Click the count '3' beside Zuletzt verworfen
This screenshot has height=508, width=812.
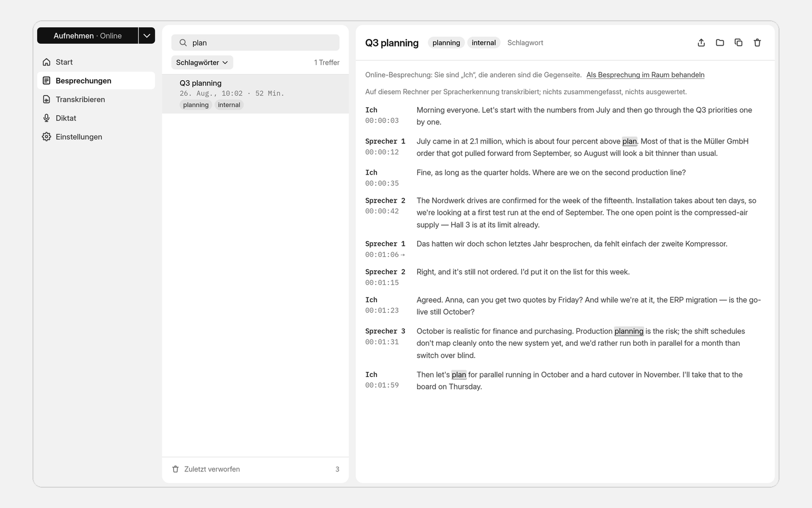(337, 469)
